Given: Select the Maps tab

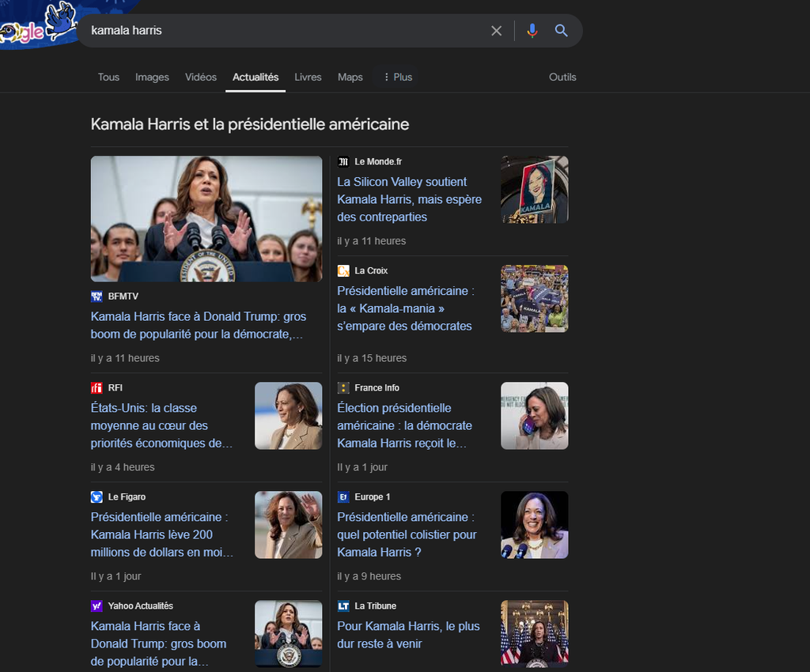Looking at the screenshot, I should [x=350, y=77].
